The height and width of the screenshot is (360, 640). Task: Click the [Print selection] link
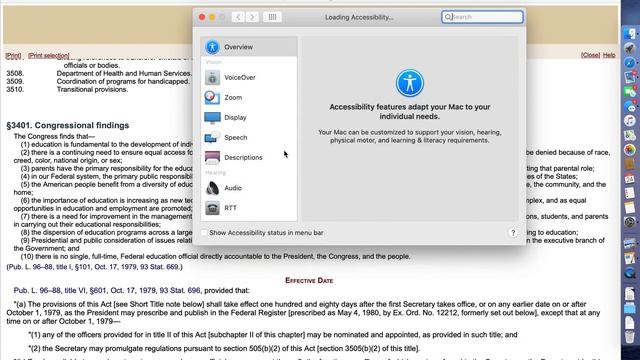click(x=49, y=55)
